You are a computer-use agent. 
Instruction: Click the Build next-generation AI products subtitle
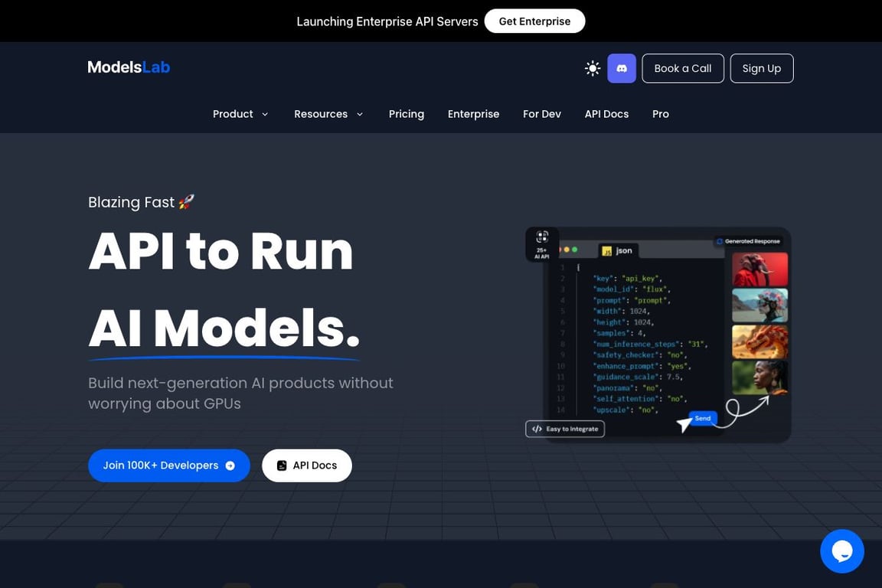[240, 394]
